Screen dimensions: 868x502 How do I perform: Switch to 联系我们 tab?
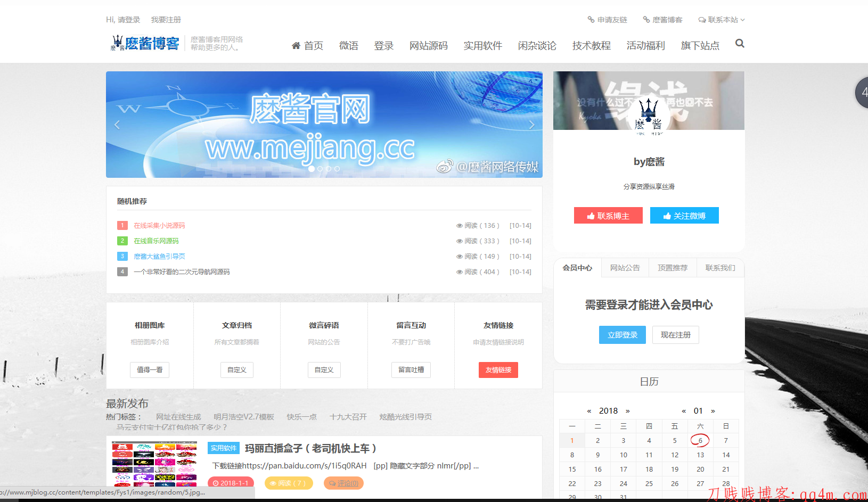[720, 268]
